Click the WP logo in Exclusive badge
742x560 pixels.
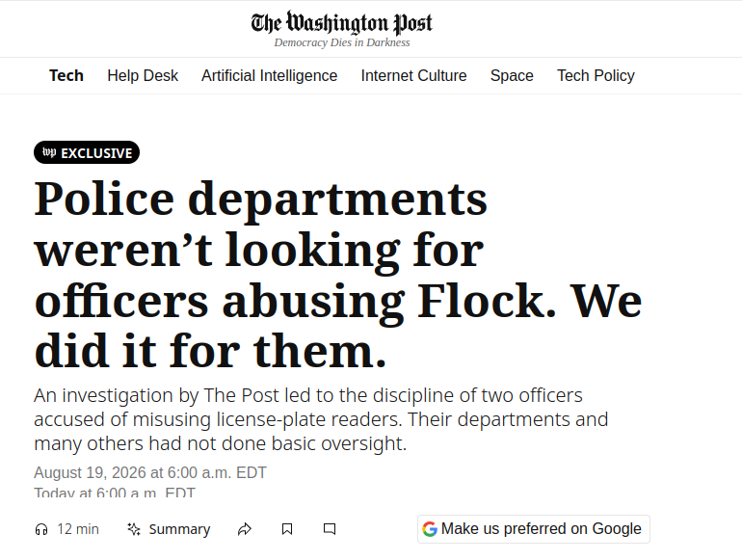coord(49,152)
